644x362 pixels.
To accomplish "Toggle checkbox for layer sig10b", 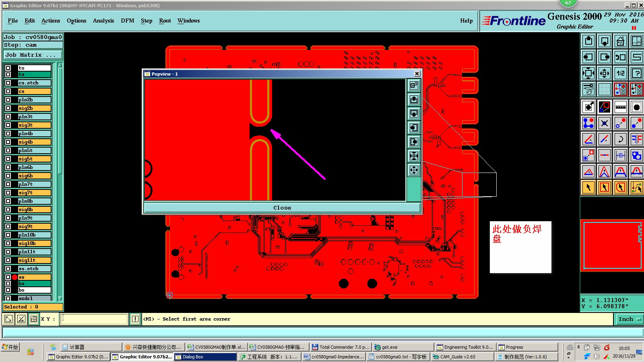I will [8, 243].
